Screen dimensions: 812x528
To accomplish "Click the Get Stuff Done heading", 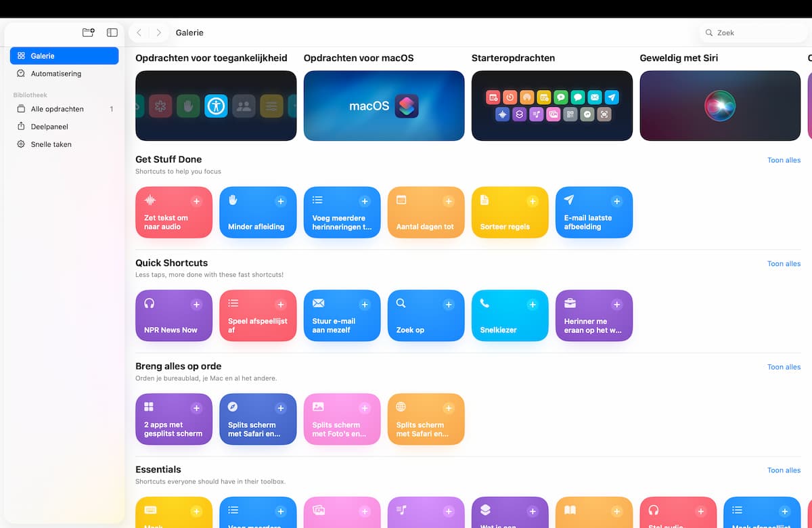I will coord(168,160).
